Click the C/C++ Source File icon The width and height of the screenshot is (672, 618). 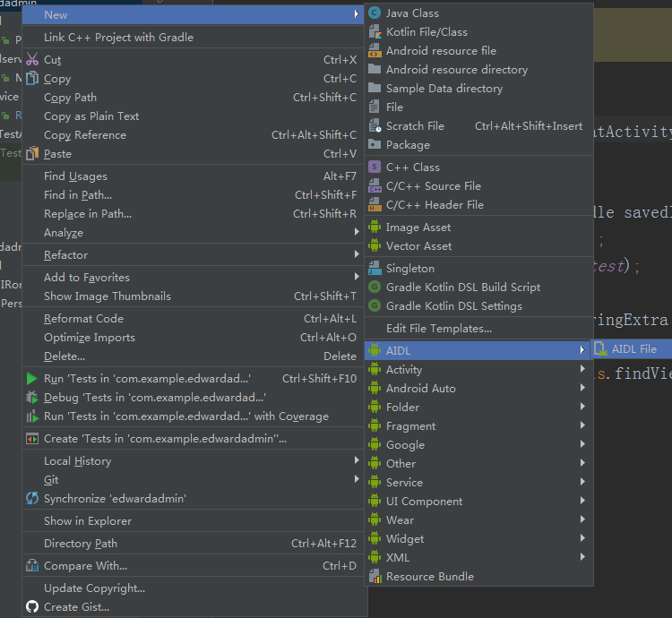pyautogui.click(x=375, y=186)
